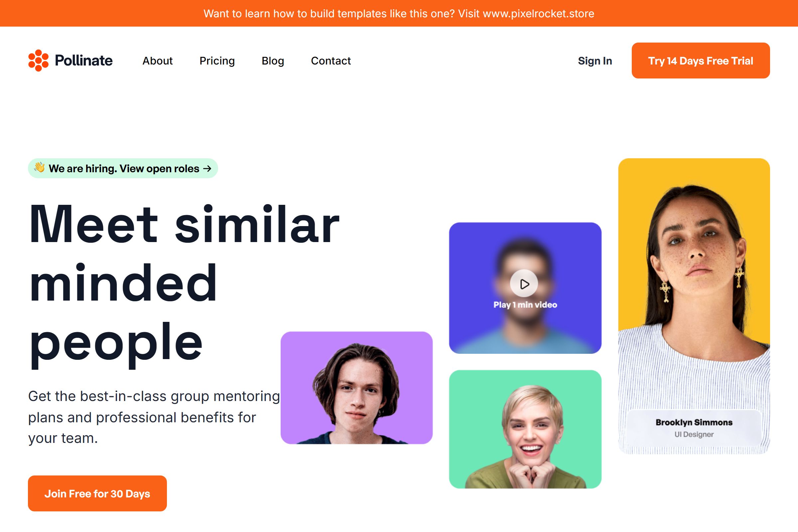Click the Pollinate orange dots logo icon

coord(38,61)
